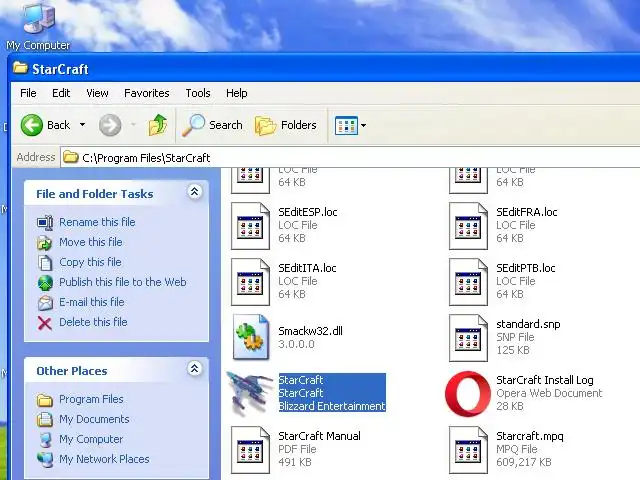Click the standard.snp file name
Image resolution: width=640 pixels, height=480 pixels.
528,324
